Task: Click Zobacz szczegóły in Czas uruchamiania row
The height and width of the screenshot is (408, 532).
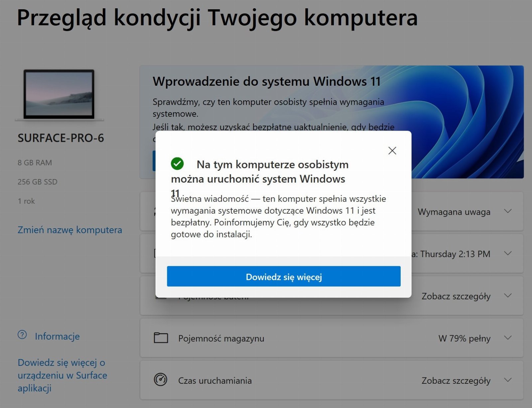Action: click(x=456, y=381)
